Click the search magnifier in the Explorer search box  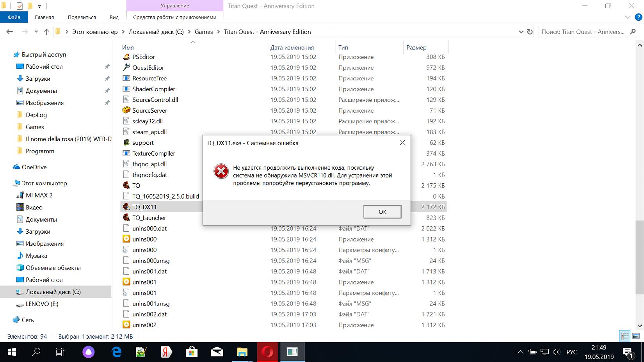633,32
